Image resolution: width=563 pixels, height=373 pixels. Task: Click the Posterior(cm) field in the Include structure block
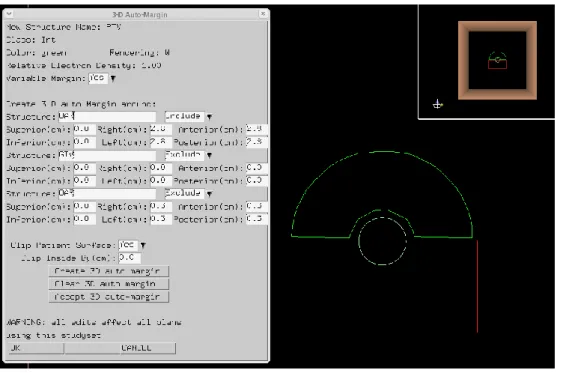256,142
